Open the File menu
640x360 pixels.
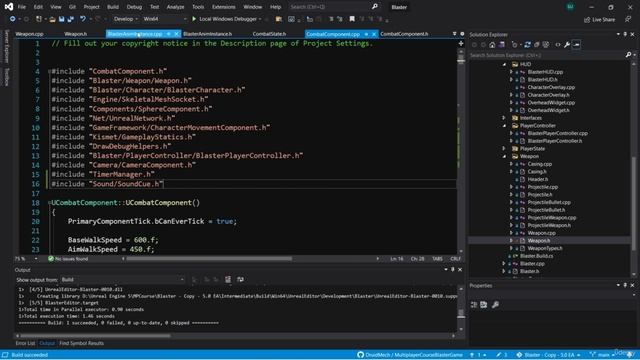(22, 7)
